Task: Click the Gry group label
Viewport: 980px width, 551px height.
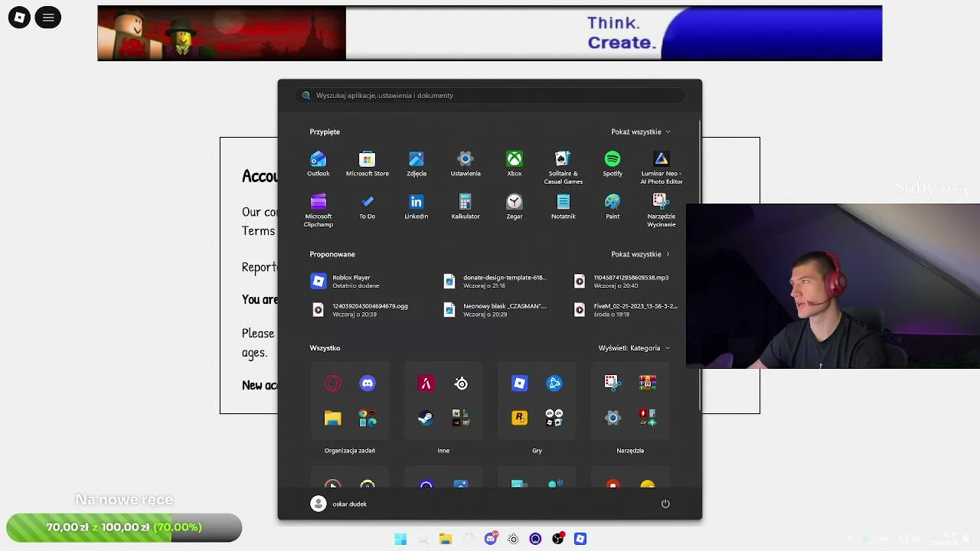Action: [537, 451]
